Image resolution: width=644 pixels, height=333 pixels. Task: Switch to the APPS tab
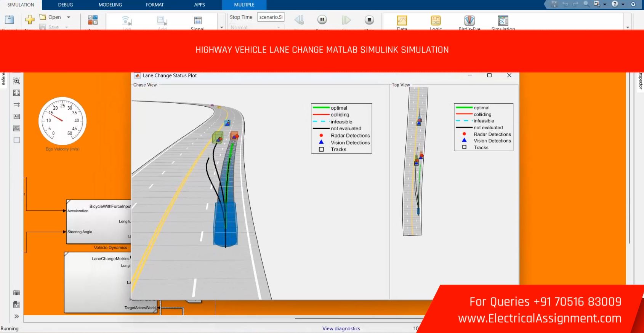point(199,5)
